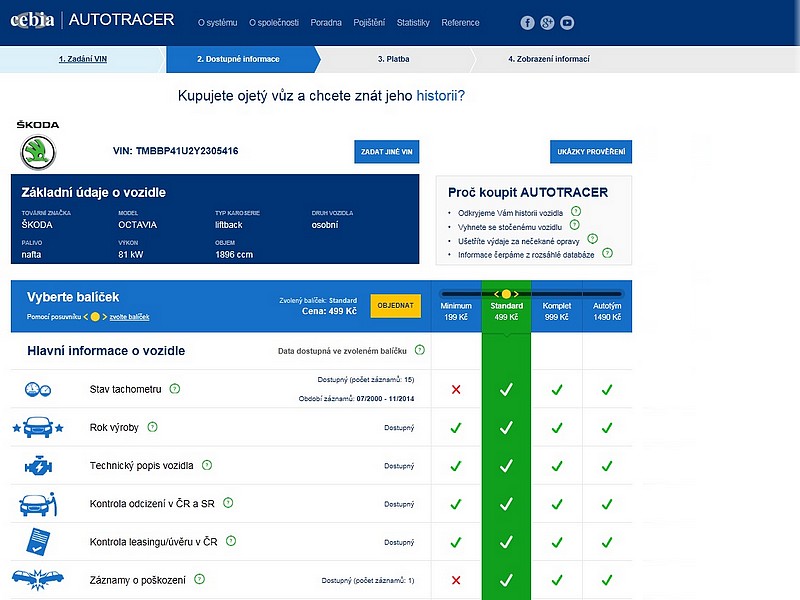This screenshot has width=800, height=600.
Task: Open help icon for Odkryjeme Vám historii vozidla
Action: 576,211
